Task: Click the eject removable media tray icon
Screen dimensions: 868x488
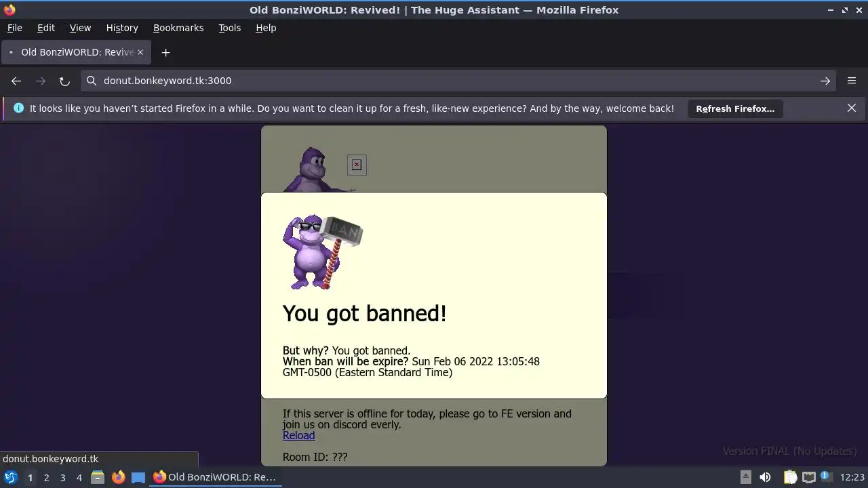Action: coord(745,477)
